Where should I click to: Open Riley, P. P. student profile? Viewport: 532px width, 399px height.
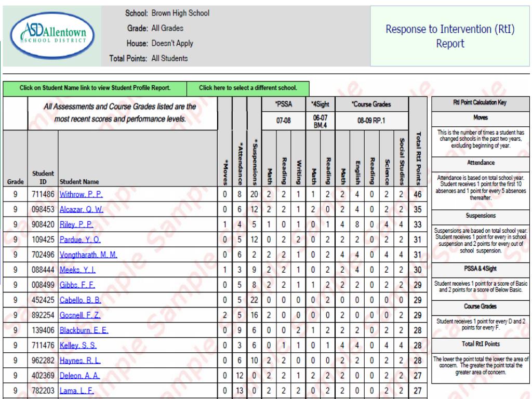[x=76, y=224]
